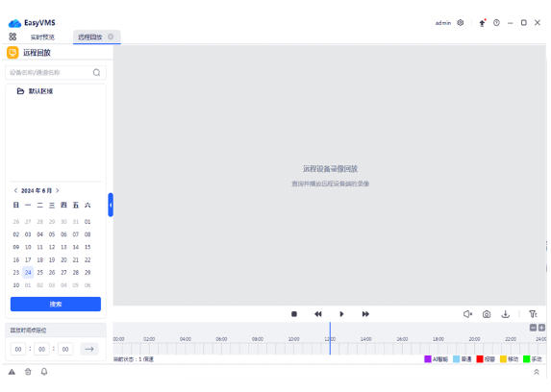Click the minutes field in time locator

(41, 349)
